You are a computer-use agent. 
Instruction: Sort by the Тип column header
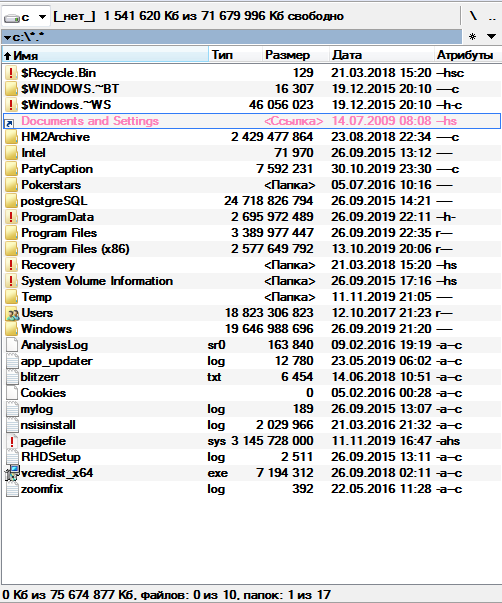point(236,55)
